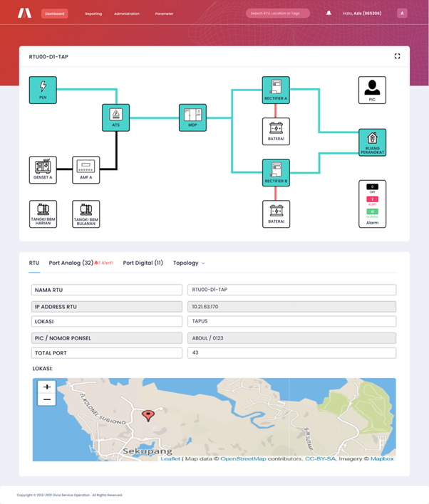Switch to Port Analog (32) tab
The image size is (429, 504).
(x=71, y=263)
